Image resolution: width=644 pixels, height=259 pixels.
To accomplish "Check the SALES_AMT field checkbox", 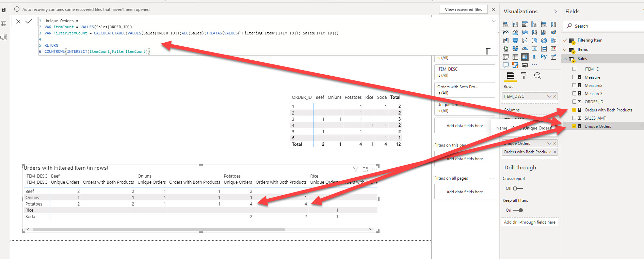I will point(574,118).
